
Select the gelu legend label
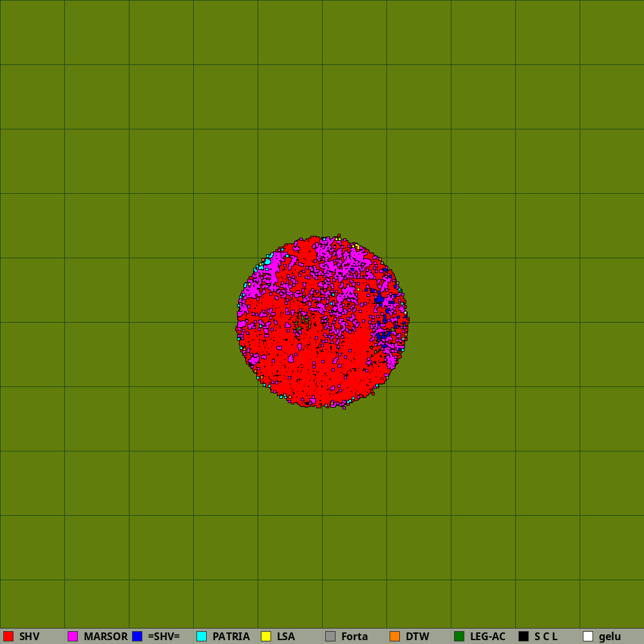[x=609, y=637]
